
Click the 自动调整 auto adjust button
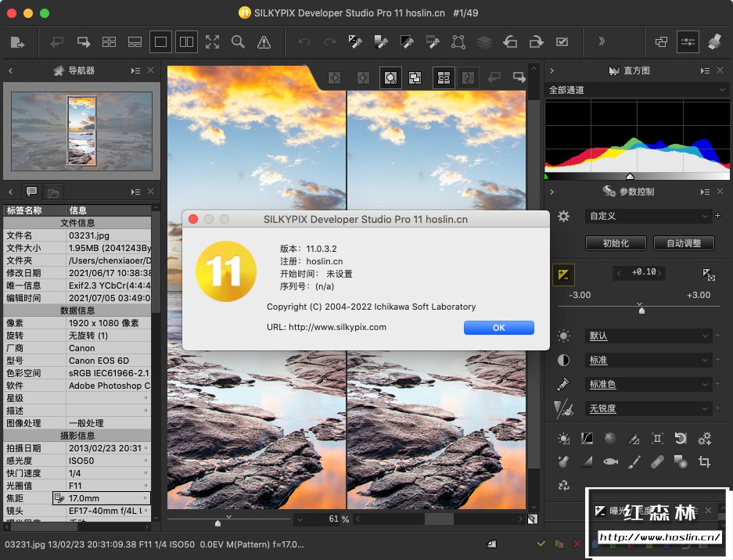pyautogui.click(x=684, y=243)
